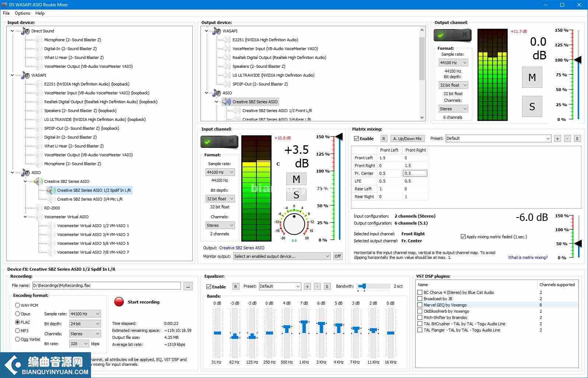The height and width of the screenshot is (378, 588).
Task: Toggle the output channel enable switch
Action: (x=452, y=35)
